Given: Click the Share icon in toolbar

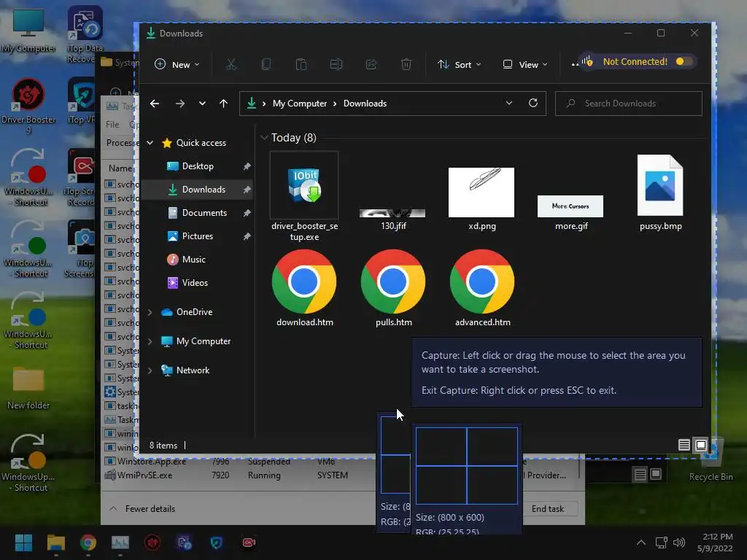Looking at the screenshot, I should pos(371,64).
